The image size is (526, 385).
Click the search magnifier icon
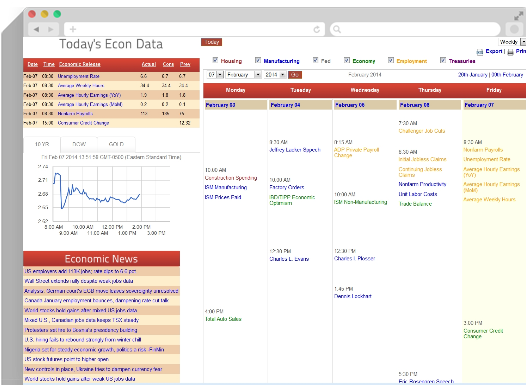coord(337,30)
